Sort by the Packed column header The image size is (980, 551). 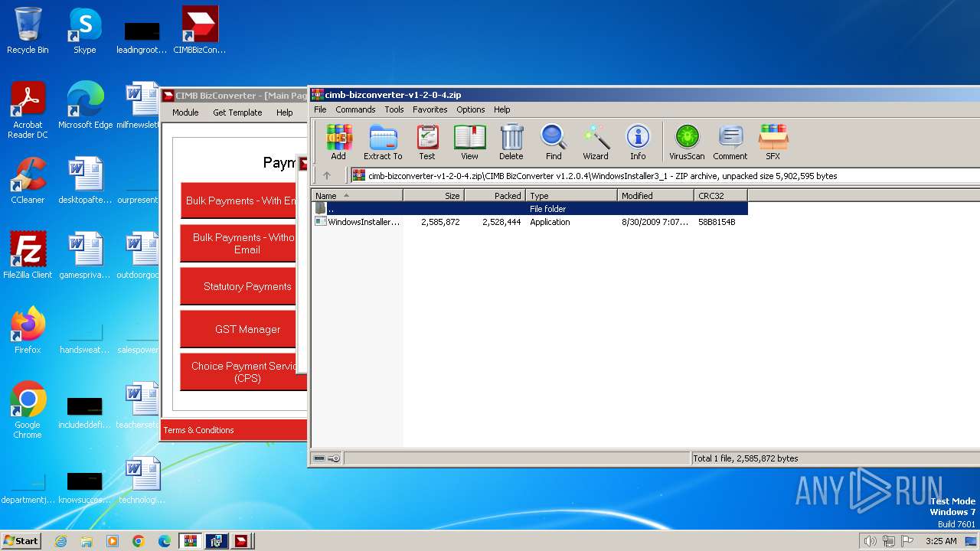[495, 196]
